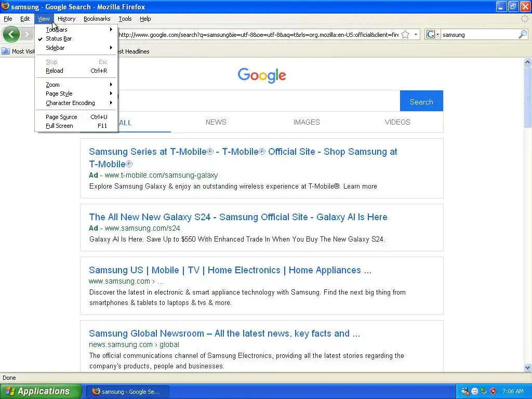
Task: Click the network connection tray icon
Action: (x=465, y=391)
